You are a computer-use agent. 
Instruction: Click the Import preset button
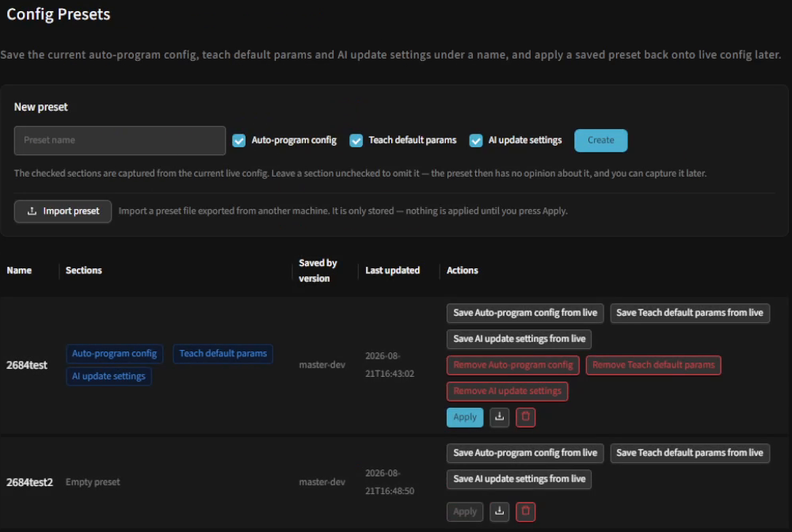pos(63,211)
